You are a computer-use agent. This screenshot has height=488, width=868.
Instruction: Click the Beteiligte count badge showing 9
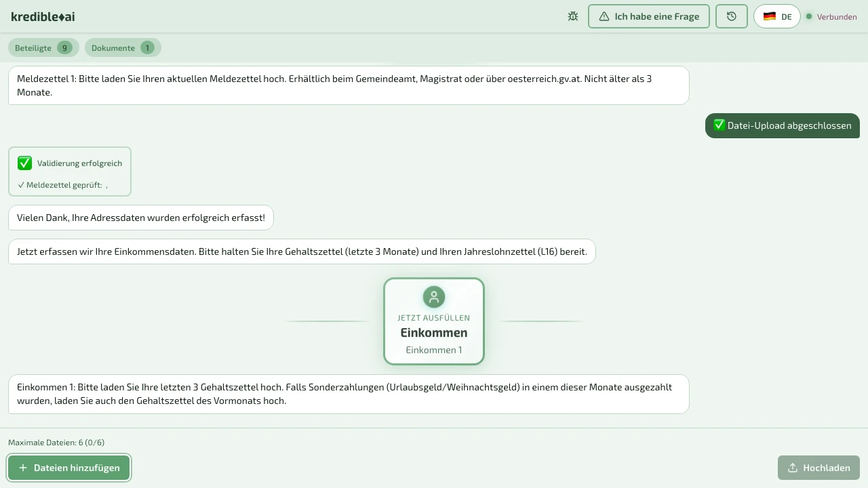[x=64, y=48]
